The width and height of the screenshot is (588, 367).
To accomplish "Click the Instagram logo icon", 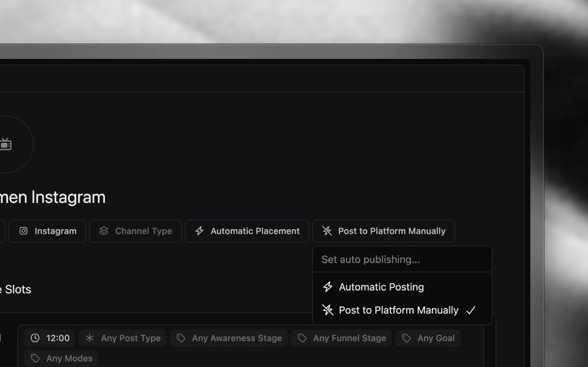I will tap(24, 231).
